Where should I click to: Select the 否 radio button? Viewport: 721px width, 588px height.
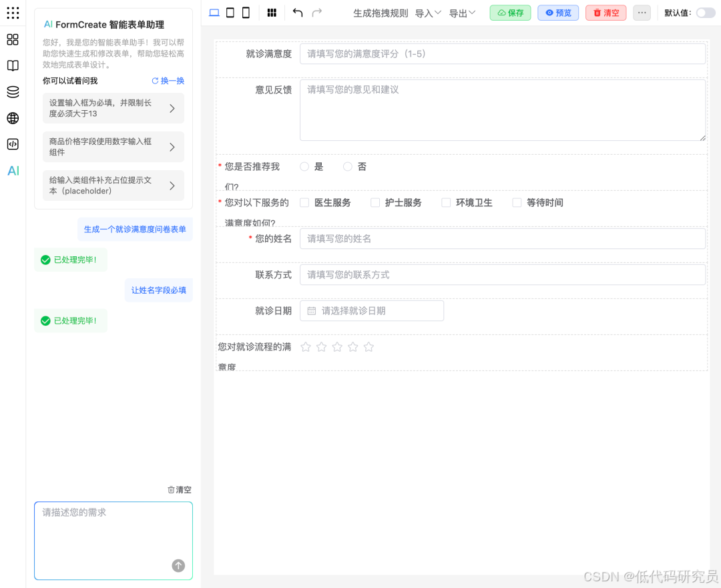tap(348, 167)
